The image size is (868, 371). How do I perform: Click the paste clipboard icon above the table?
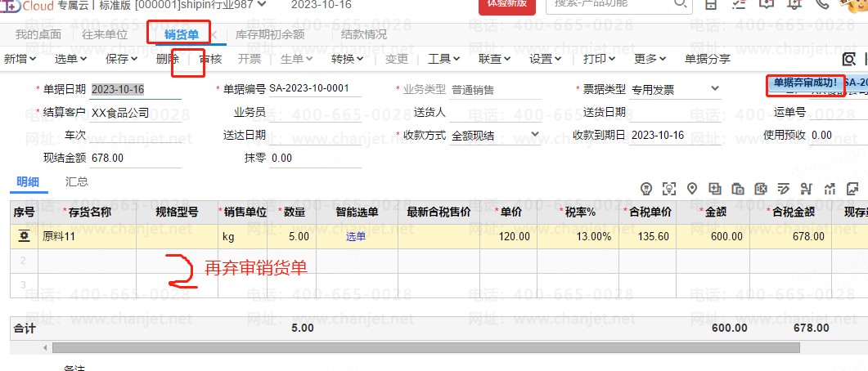[738, 189]
